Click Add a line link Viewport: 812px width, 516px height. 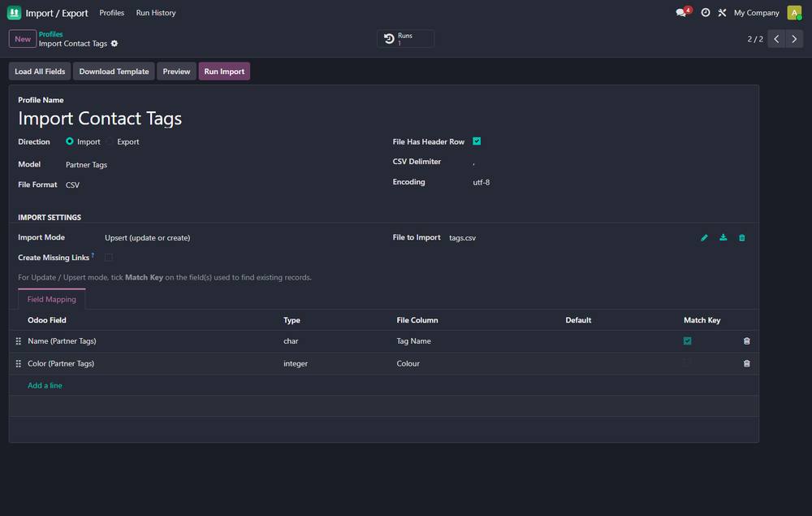click(45, 385)
